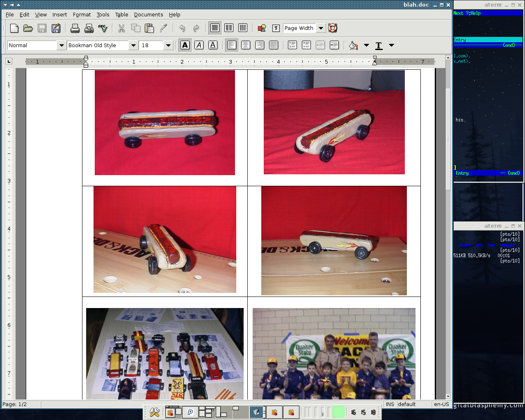Create a new blank document

[x=14, y=28]
